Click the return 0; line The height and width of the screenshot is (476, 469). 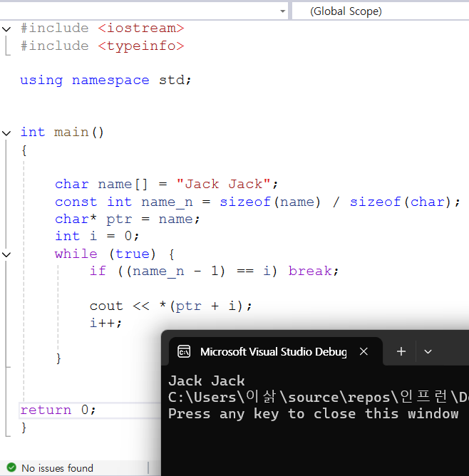click(x=58, y=410)
